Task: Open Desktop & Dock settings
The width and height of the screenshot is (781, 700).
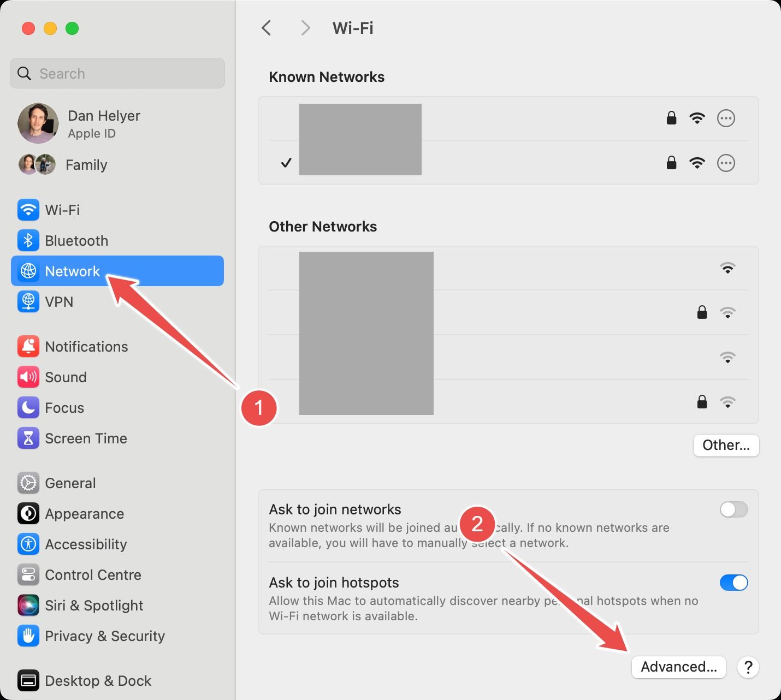Action: (117, 680)
